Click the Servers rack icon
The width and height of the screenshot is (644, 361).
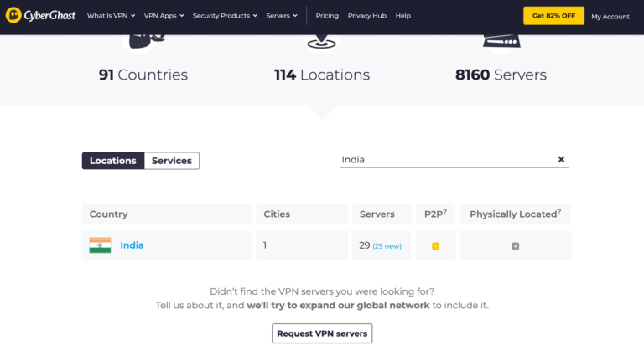(x=501, y=42)
